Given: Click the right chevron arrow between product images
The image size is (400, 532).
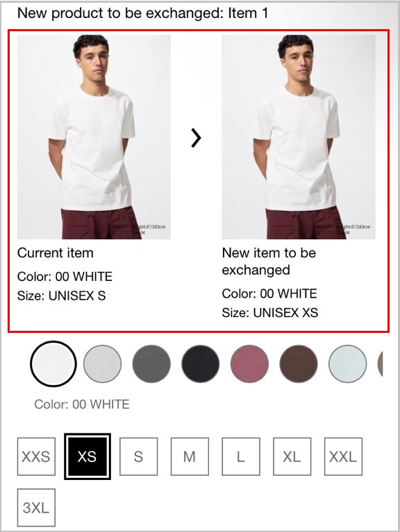Looking at the screenshot, I should coord(196,138).
